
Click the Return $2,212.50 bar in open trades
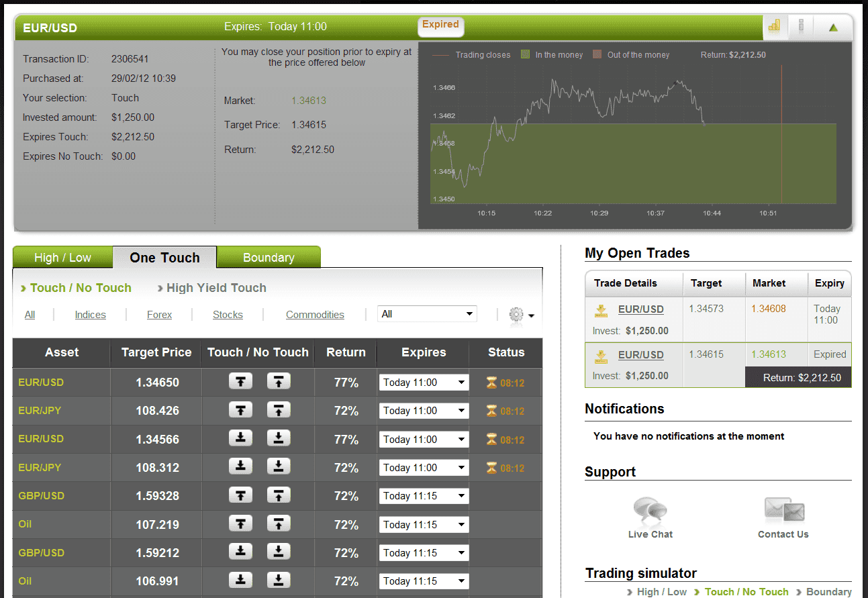798,377
